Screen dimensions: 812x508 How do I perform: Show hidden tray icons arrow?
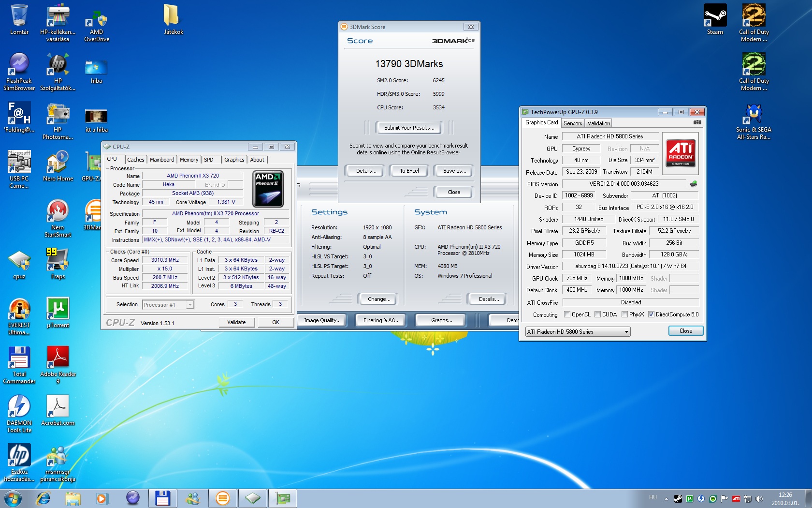click(x=666, y=499)
